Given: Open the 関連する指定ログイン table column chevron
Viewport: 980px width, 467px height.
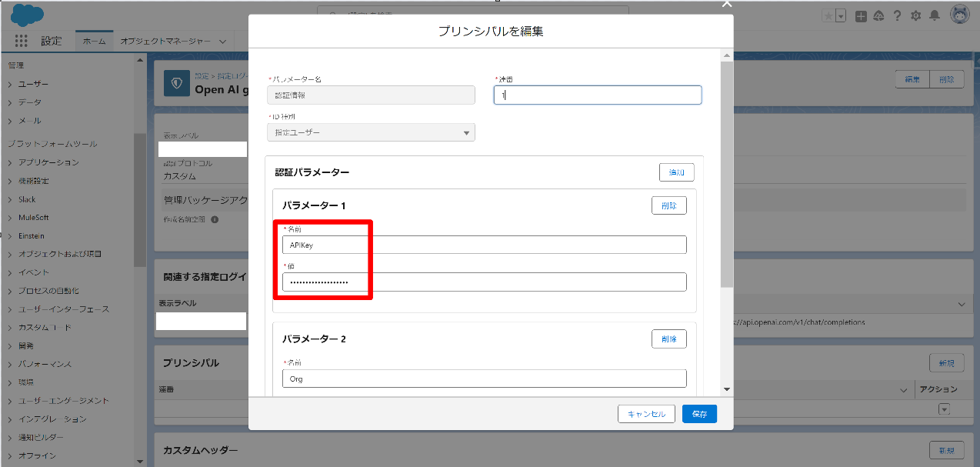Looking at the screenshot, I should [x=961, y=305].
